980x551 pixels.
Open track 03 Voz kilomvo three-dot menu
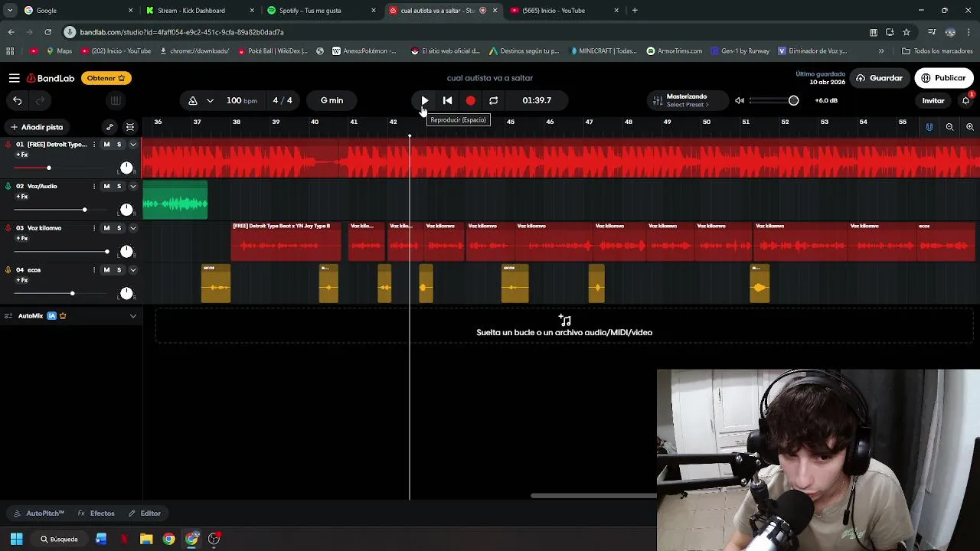pos(94,228)
